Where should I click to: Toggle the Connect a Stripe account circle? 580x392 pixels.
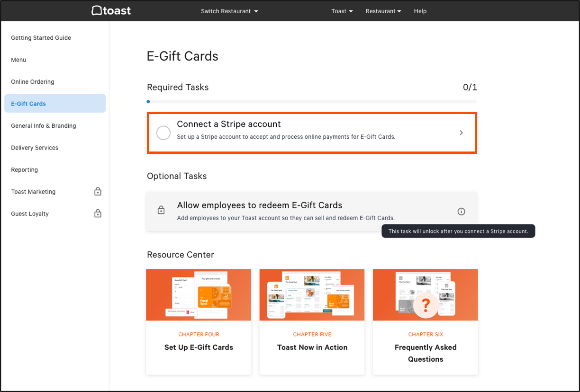tap(163, 133)
